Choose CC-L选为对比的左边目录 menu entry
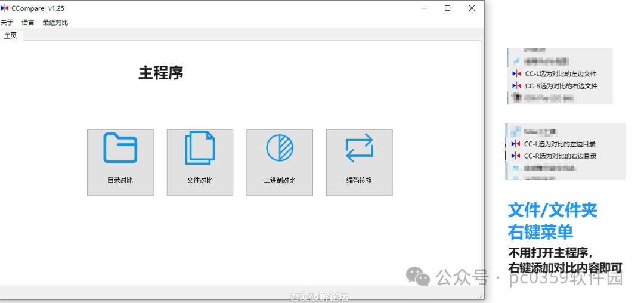This screenshot has height=303, width=644. pos(559,144)
